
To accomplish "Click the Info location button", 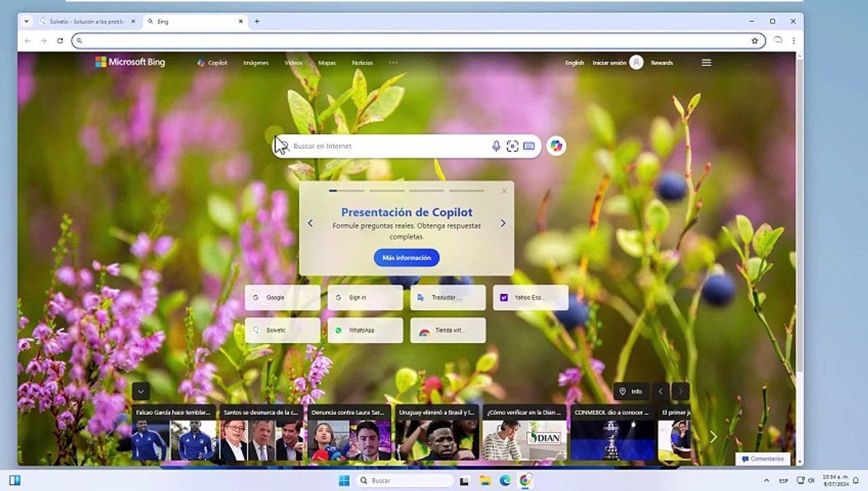I will [631, 391].
